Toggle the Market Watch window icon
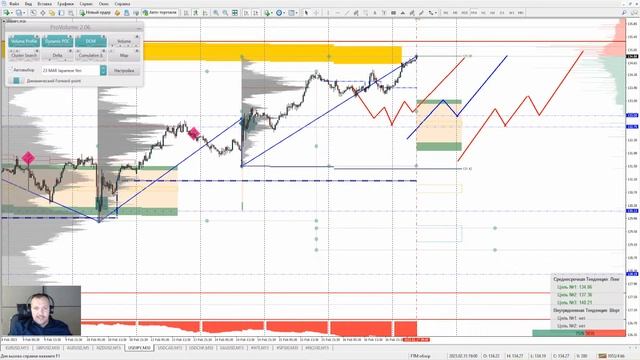 pos(33,13)
